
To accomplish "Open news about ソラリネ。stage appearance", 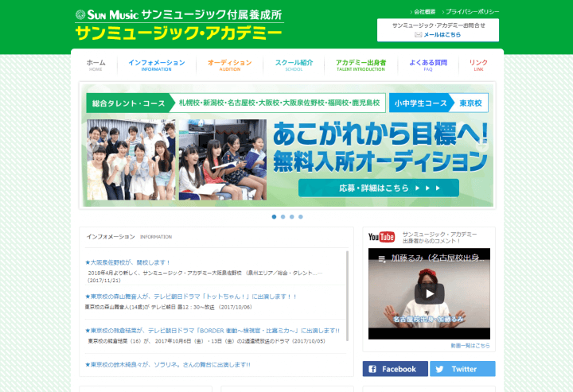I will (168, 365).
